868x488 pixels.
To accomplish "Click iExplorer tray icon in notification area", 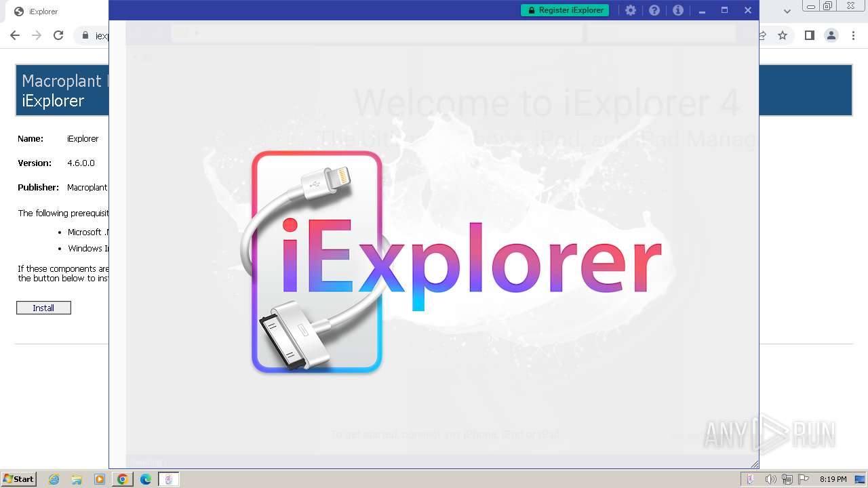I will (751, 479).
